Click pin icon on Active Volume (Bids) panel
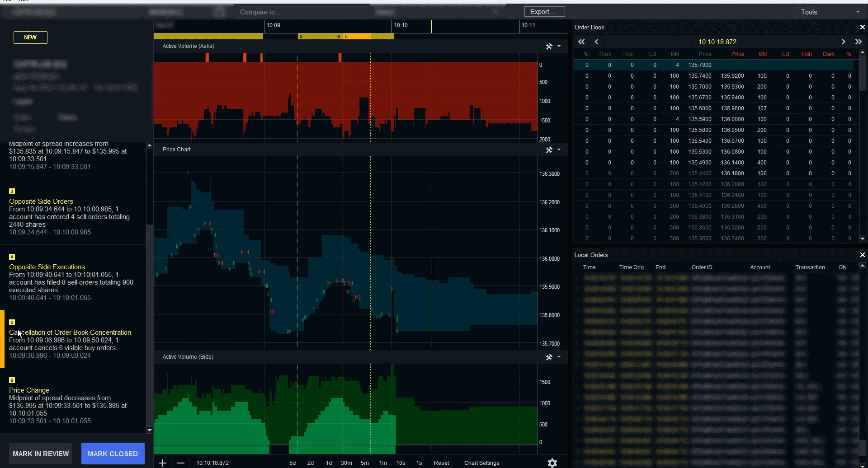Viewport: 868px width, 468px height. tap(549, 357)
